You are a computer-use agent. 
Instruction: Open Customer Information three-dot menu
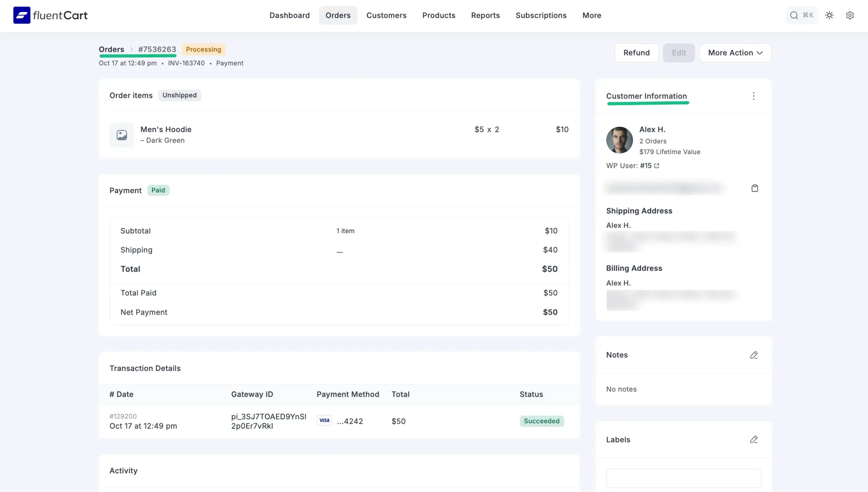click(753, 96)
